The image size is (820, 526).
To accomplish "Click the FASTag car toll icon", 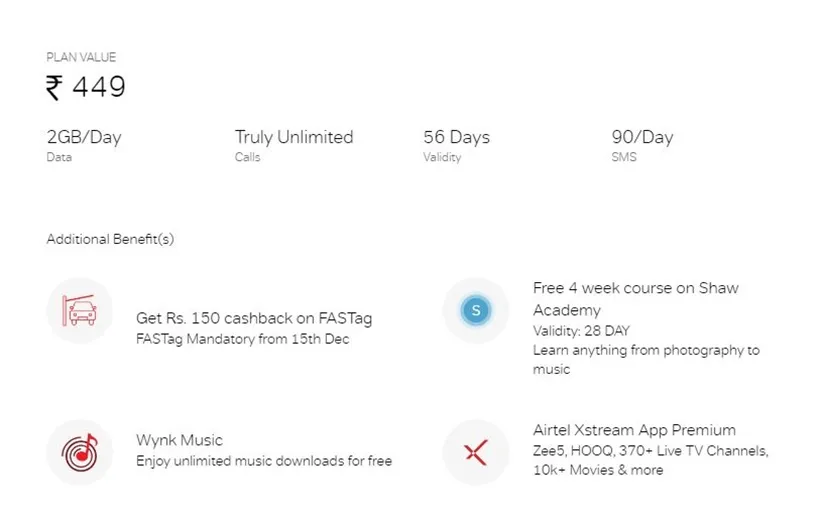I will (79, 311).
